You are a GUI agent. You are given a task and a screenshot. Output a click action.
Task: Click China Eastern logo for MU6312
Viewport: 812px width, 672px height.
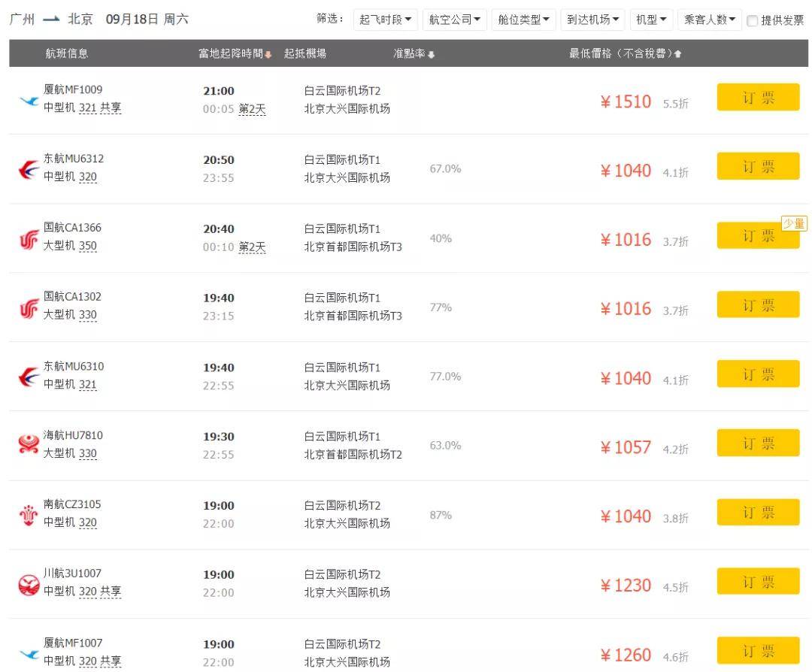pyautogui.click(x=29, y=169)
